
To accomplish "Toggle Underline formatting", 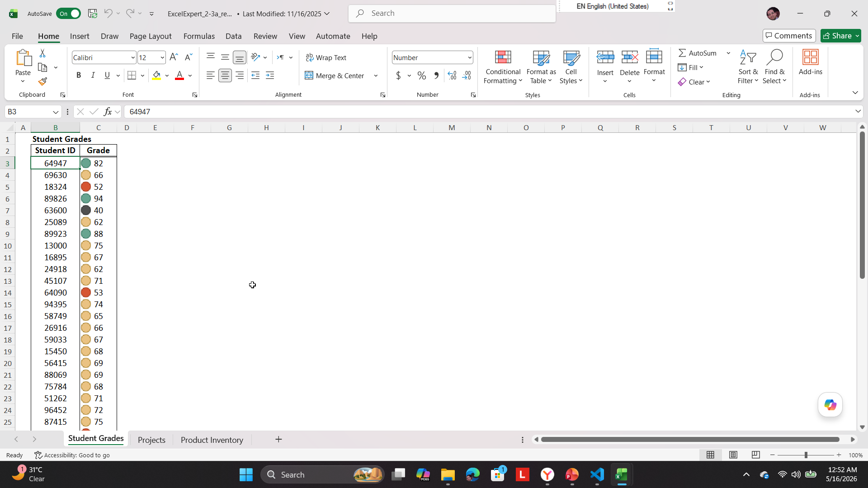I will 107,75.
